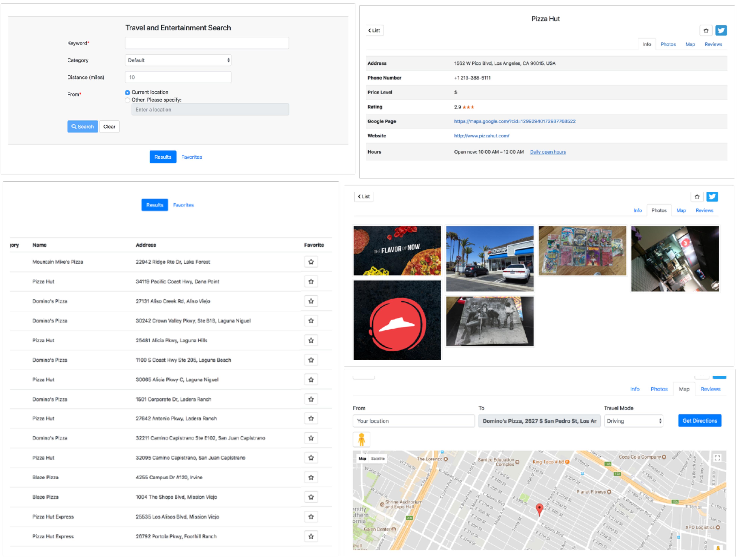
Task: Click the Twitter icon in the Photos panel
Action: click(x=712, y=196)
